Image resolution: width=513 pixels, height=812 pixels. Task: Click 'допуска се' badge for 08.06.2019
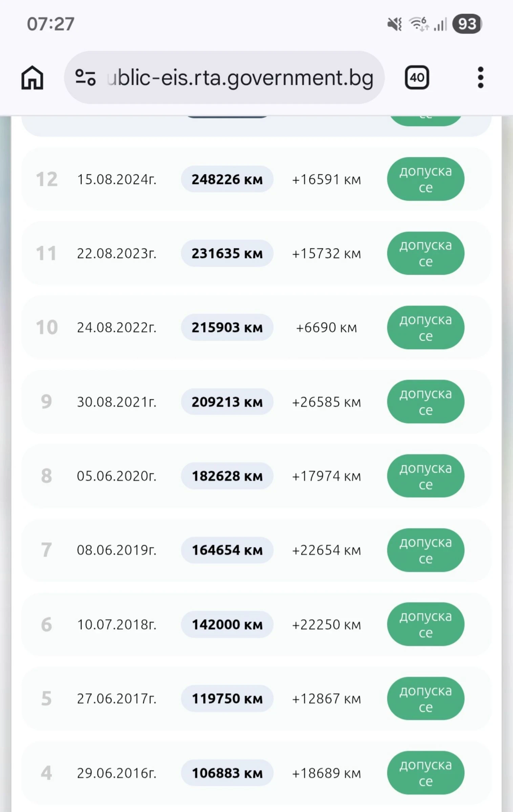(x=426, y=550)
